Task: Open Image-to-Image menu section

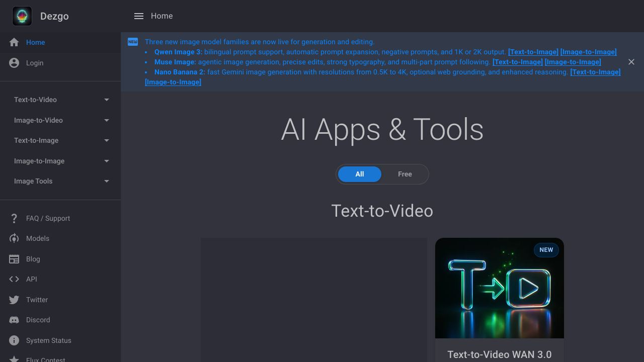Action: pyautogui.click(x=60, y=161)
